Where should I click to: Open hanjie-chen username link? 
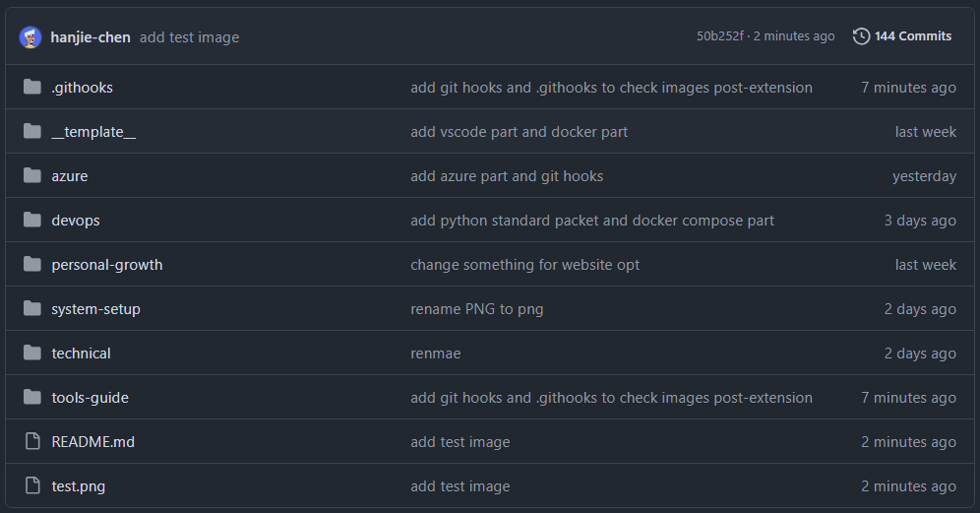point(91,37)
